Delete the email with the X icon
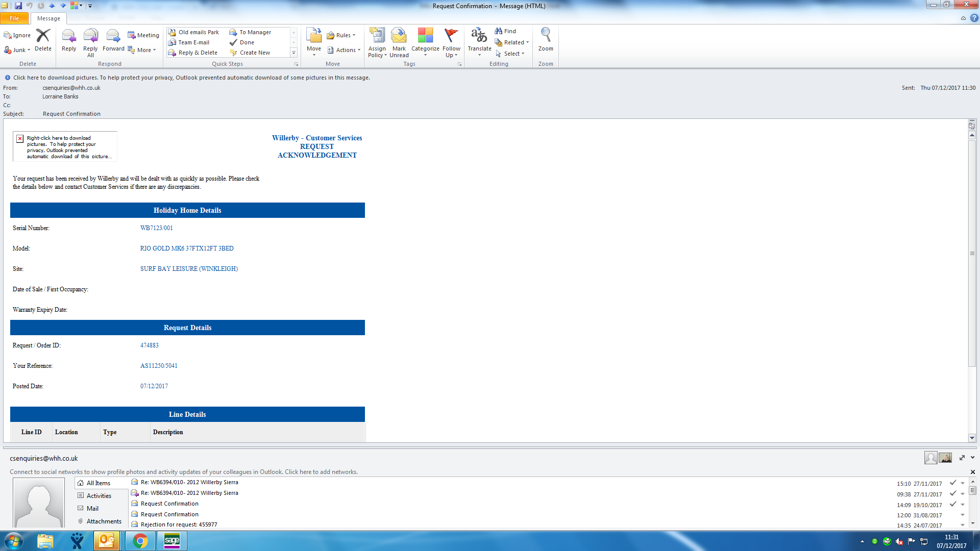 coord(43,37)
